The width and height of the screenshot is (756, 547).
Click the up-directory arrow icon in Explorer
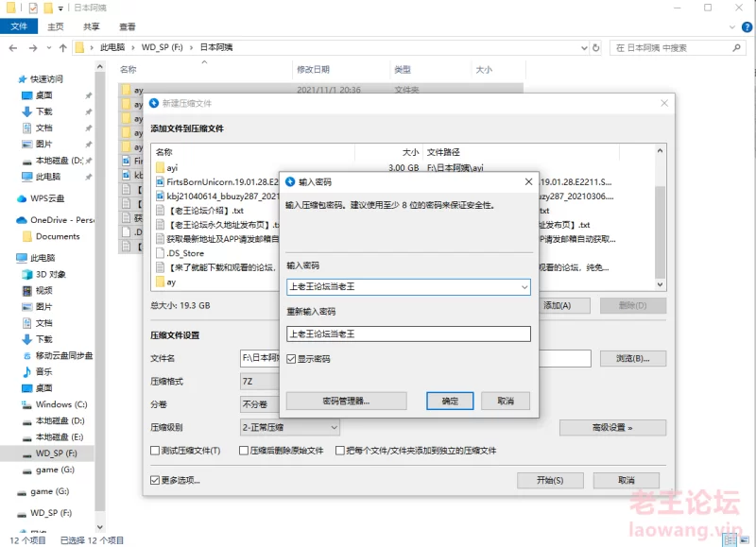(63, 46)
